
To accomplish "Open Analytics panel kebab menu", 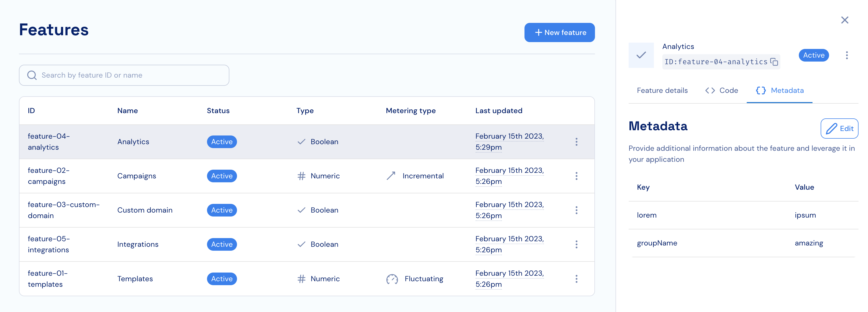I will (846, 55).
